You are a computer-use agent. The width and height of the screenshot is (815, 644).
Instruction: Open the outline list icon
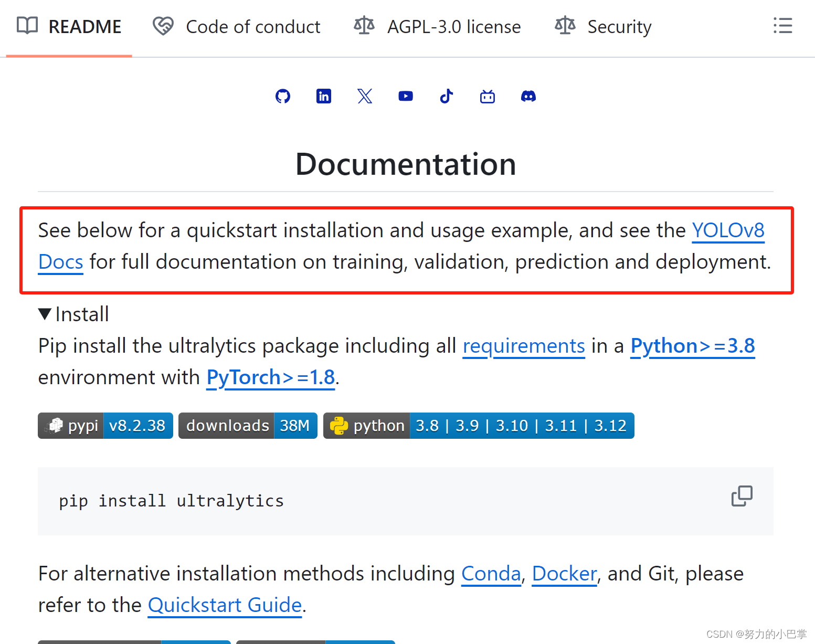click(782, 26)
